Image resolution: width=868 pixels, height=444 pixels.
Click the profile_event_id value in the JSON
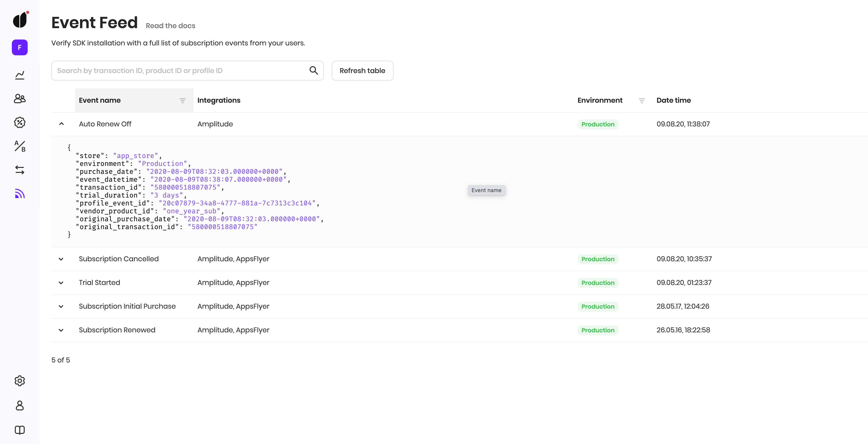click(237, 203)
